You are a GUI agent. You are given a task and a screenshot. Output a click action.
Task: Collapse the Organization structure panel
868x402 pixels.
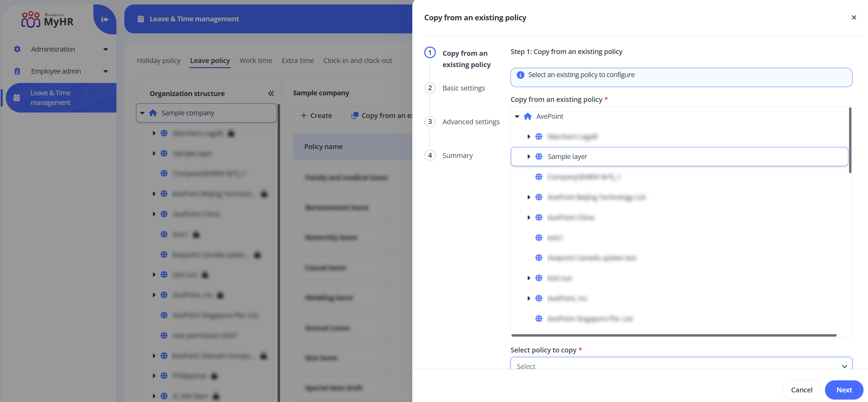tap(271, 93)
